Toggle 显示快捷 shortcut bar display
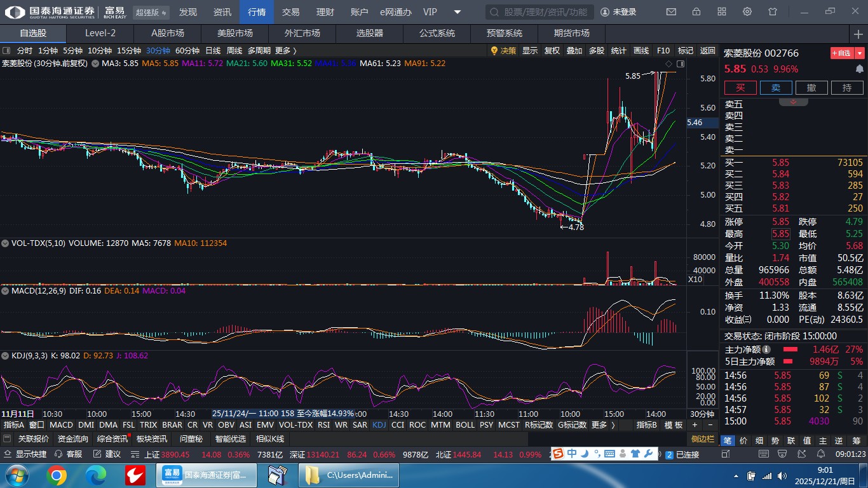 tap(25, 454)
